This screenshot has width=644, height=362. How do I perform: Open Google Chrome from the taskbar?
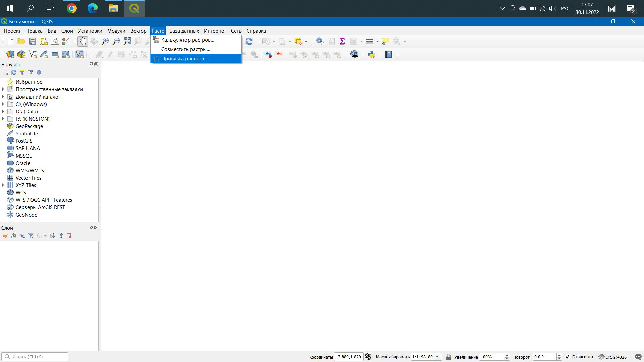pos(72,8)
